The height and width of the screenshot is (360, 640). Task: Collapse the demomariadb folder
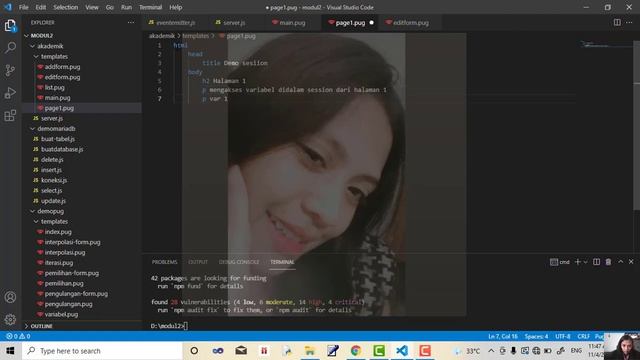point(82,129)
